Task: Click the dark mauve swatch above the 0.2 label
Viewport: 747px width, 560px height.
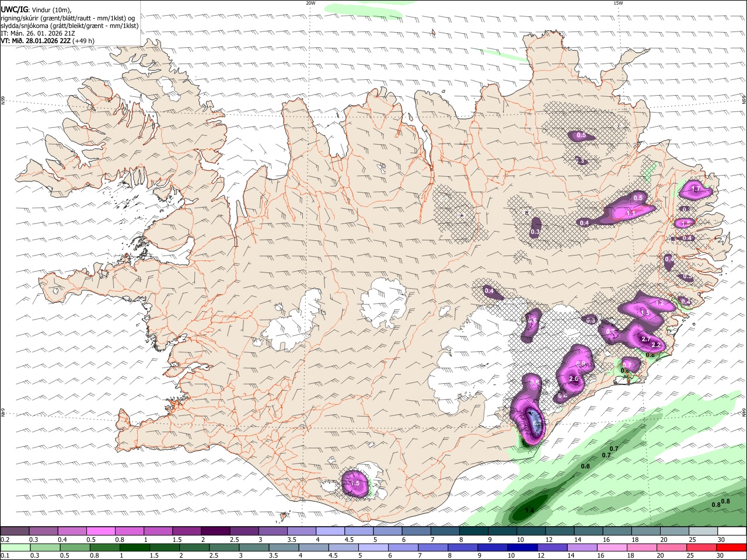Action: click(x=15, y=531)
